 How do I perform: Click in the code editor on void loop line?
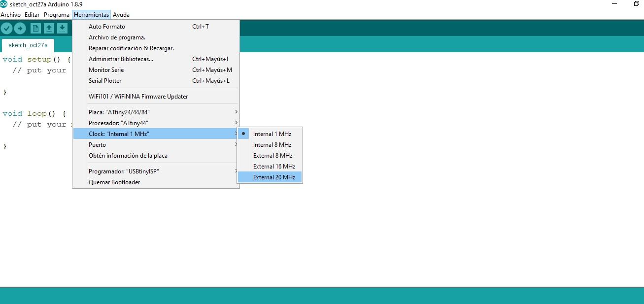point(34,114)
